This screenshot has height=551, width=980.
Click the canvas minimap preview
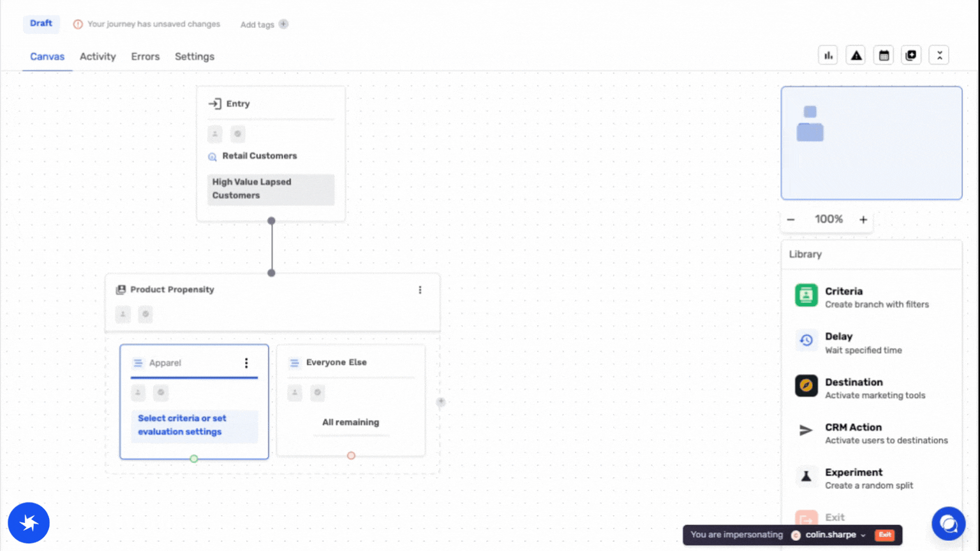(872, 143)
